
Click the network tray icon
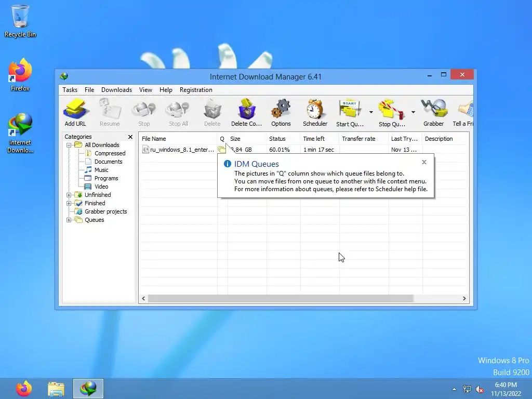pyautogui.click(x=467, y=390)
